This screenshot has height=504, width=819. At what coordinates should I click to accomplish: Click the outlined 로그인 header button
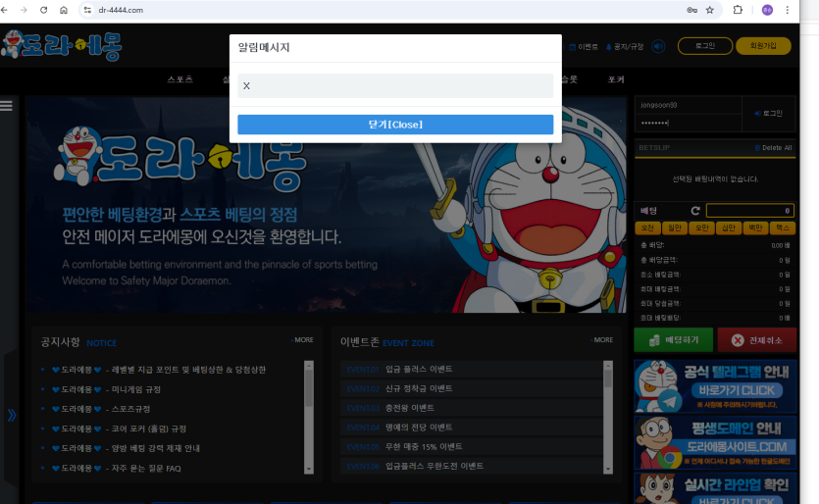[x=705, y=46]
